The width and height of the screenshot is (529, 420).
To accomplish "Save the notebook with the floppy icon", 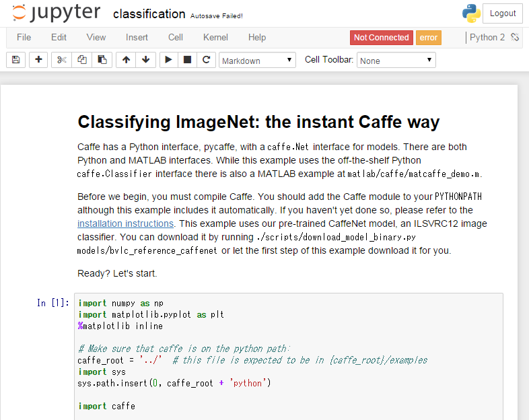I will point(15,60).
